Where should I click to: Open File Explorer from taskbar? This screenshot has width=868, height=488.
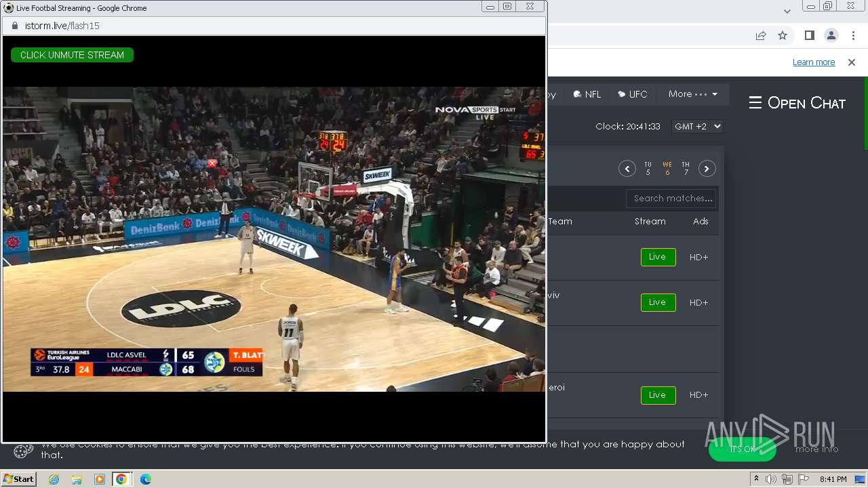[77, 479]
